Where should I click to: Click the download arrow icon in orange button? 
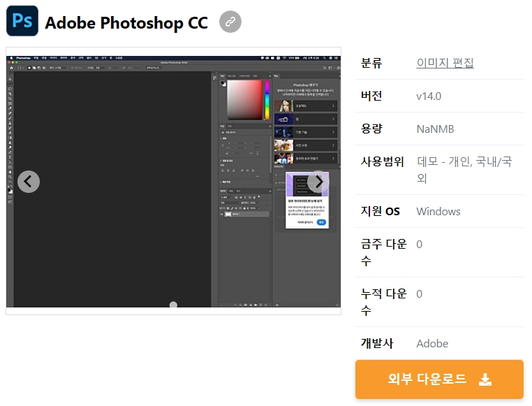pyautogui.click(x=485, y=379)
